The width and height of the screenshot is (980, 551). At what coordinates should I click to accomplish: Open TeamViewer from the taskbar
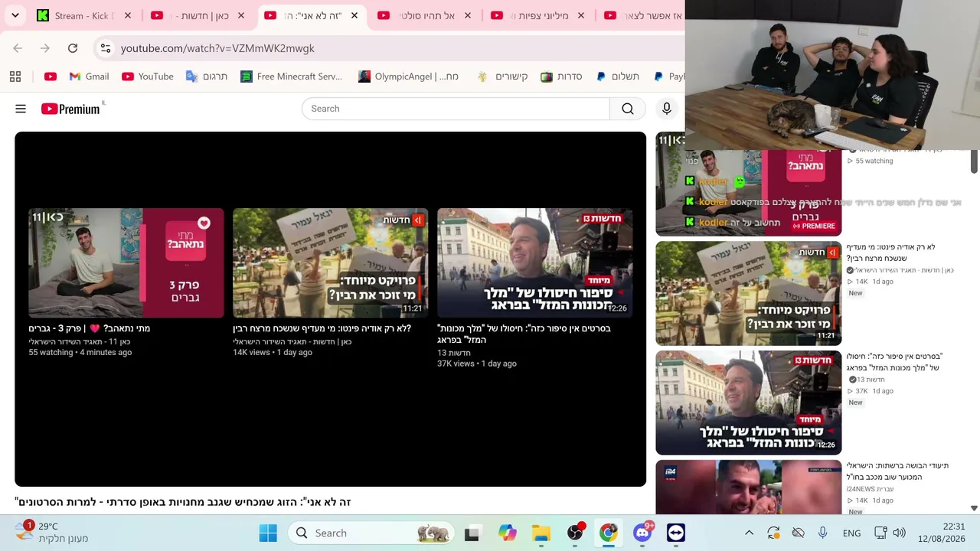click(x=676, y=533)
